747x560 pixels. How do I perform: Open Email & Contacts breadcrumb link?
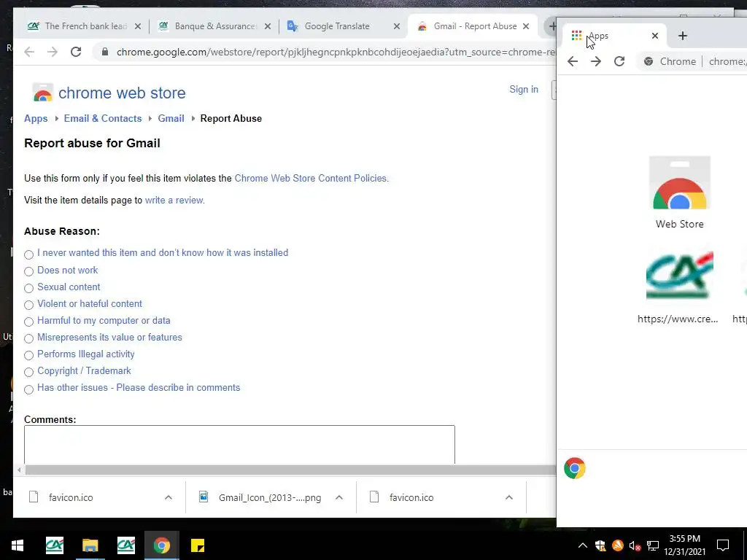[x=103, y=119]
